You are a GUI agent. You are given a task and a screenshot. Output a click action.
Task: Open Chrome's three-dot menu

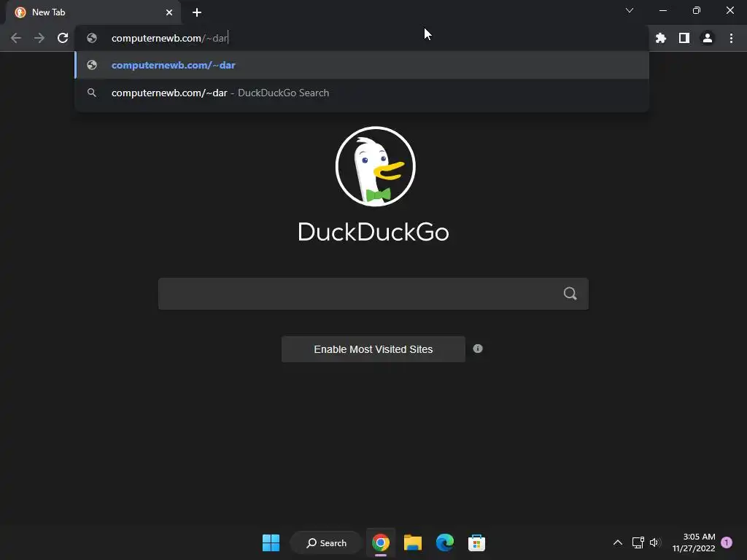(731, 38)
